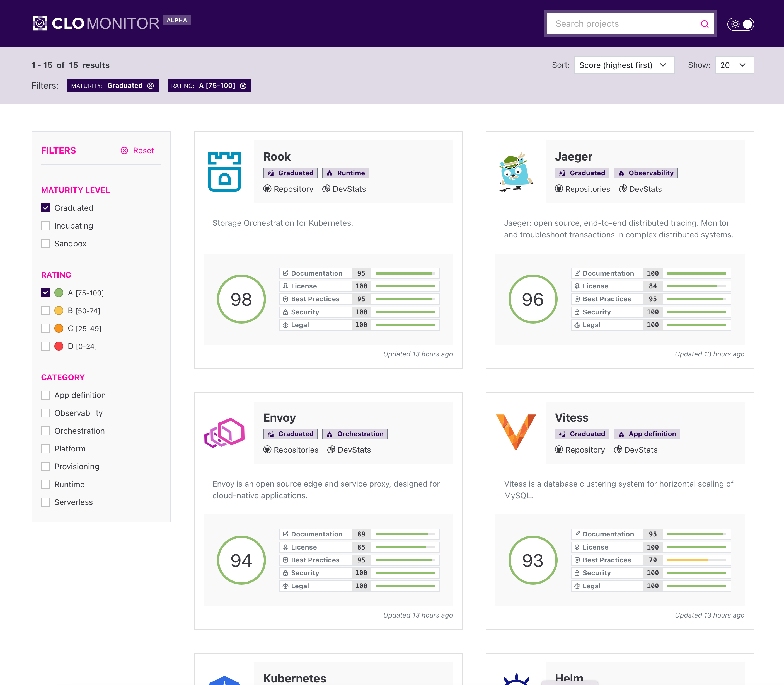
Task: Reset all filters
Action: pos(138,150)
